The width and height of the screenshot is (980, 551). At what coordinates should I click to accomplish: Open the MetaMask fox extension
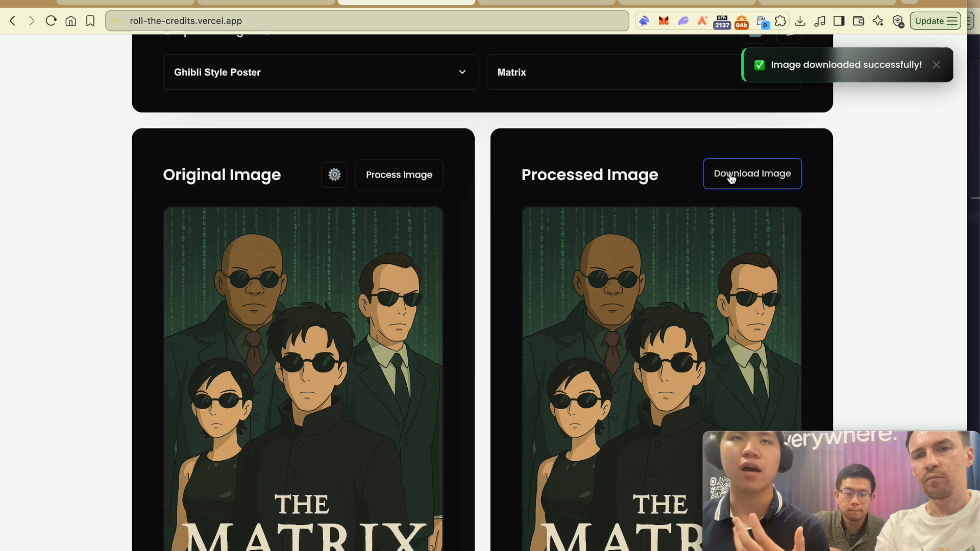pyautogui.click(x=664, y=21)
